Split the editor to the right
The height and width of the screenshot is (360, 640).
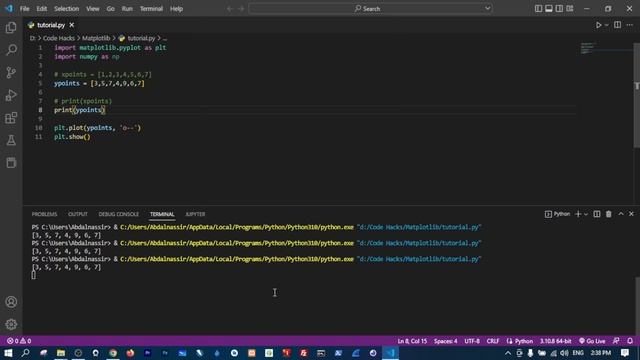[618, 25]
